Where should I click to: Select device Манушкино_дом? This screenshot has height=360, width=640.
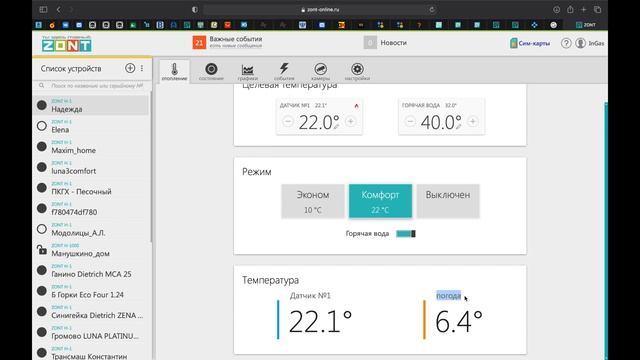tap(91, 250)
